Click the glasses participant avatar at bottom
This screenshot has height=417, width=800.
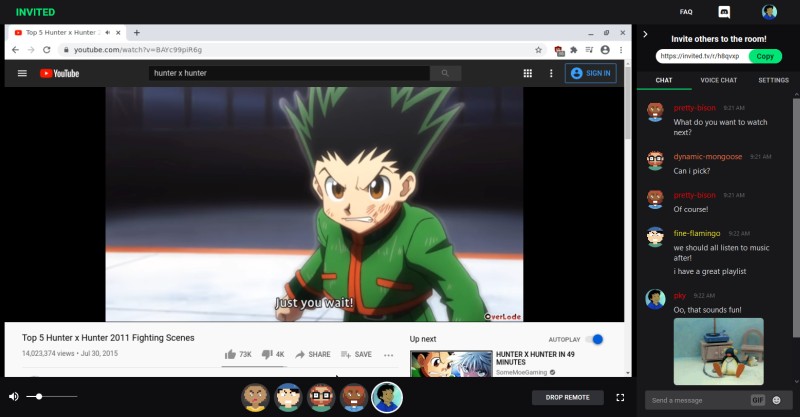320,398
